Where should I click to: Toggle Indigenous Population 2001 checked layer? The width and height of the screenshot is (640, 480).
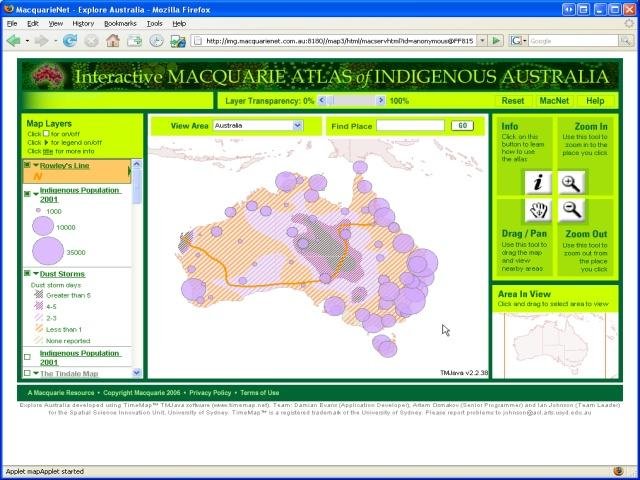(x=27, y=194)
